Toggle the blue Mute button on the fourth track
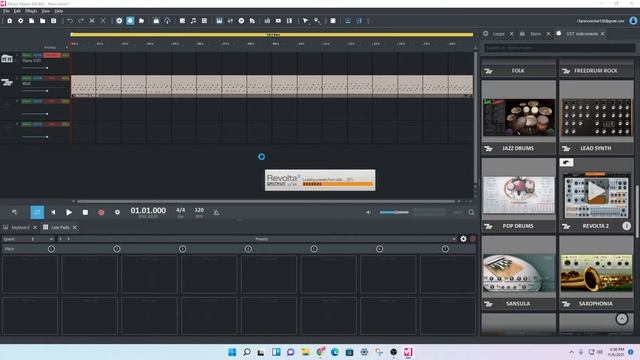640x360 pixels. (37, 124)
